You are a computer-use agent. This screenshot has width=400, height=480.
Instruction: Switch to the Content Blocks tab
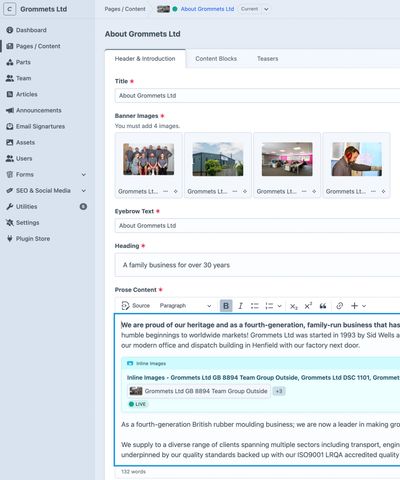click(x=216, y=59)
